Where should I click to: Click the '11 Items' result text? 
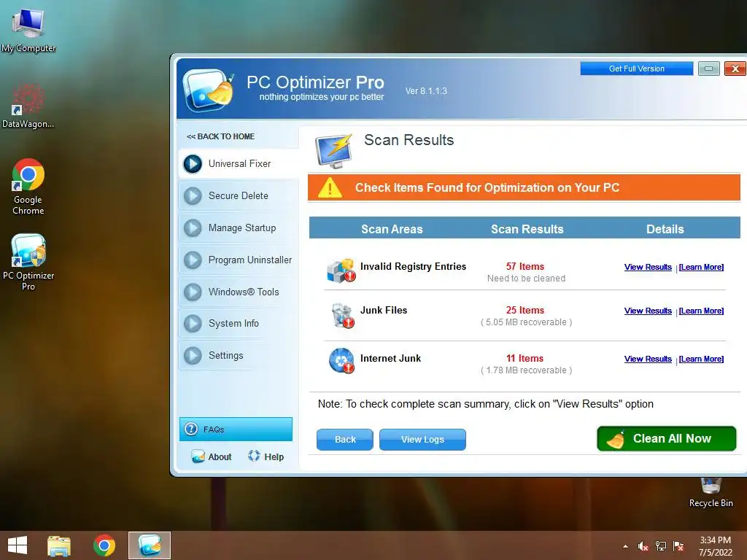pos(525,359)
